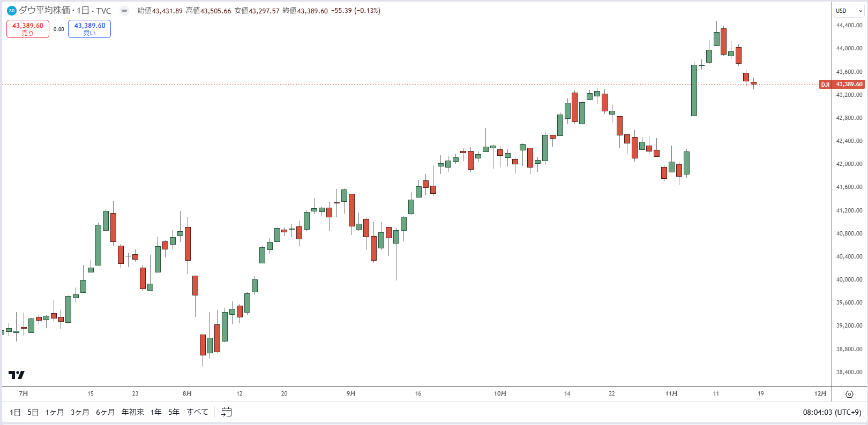Open the USD currency dropdown
Image resolution: width=868 pixels, height=425 pixels.
[849, 11]
